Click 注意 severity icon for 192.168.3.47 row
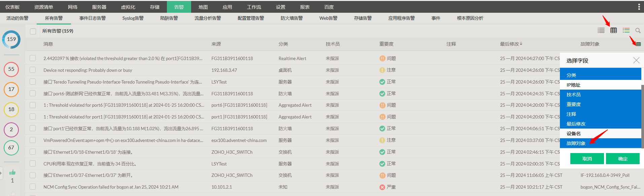644x196 pixels. (x=382, y=70)
